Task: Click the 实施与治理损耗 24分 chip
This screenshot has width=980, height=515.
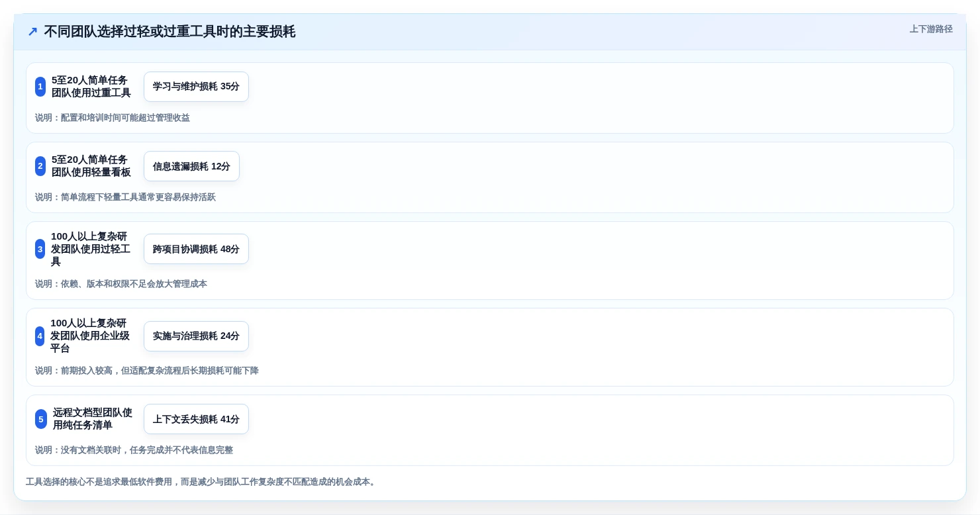Action: coord(196,336)
